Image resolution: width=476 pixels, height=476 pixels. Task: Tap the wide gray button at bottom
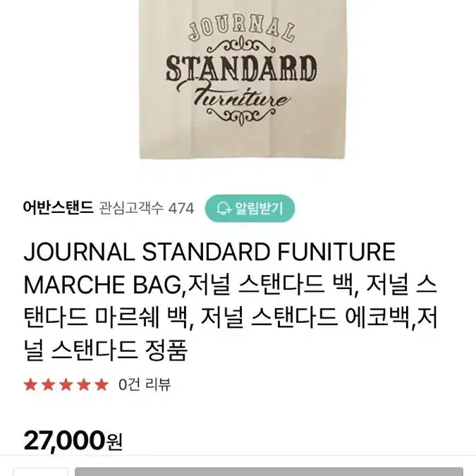click(269, 472)
